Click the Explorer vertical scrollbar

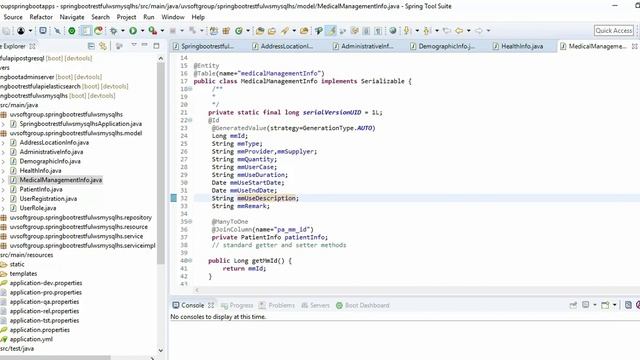[x=161, y=163]
